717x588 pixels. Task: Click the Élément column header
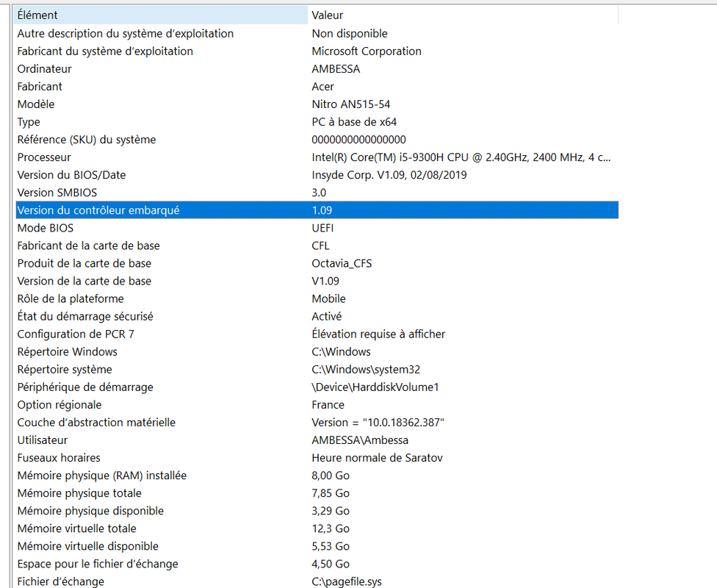click(162, 15)
